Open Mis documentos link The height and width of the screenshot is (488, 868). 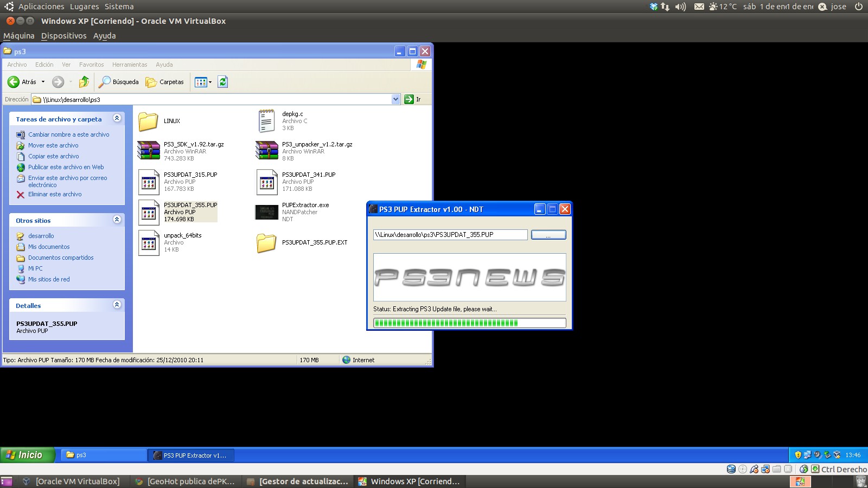pyautogui.click(x=49, y=247)
